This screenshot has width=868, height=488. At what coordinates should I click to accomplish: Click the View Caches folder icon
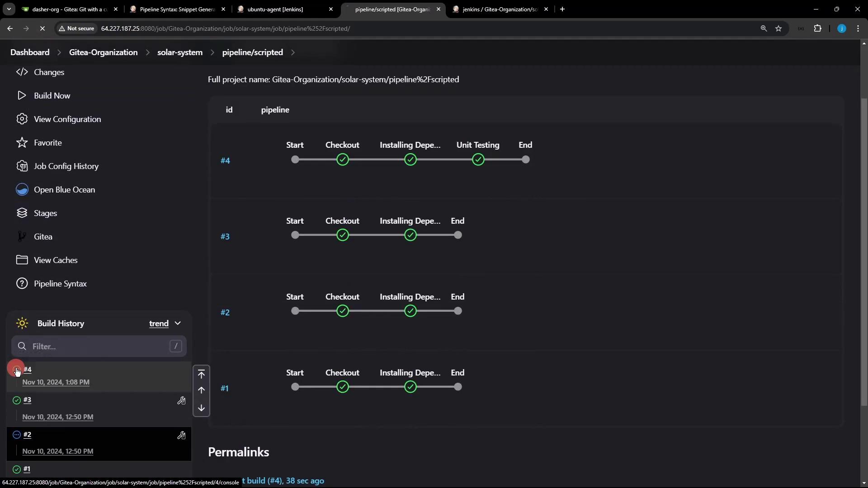pos(22,260)
